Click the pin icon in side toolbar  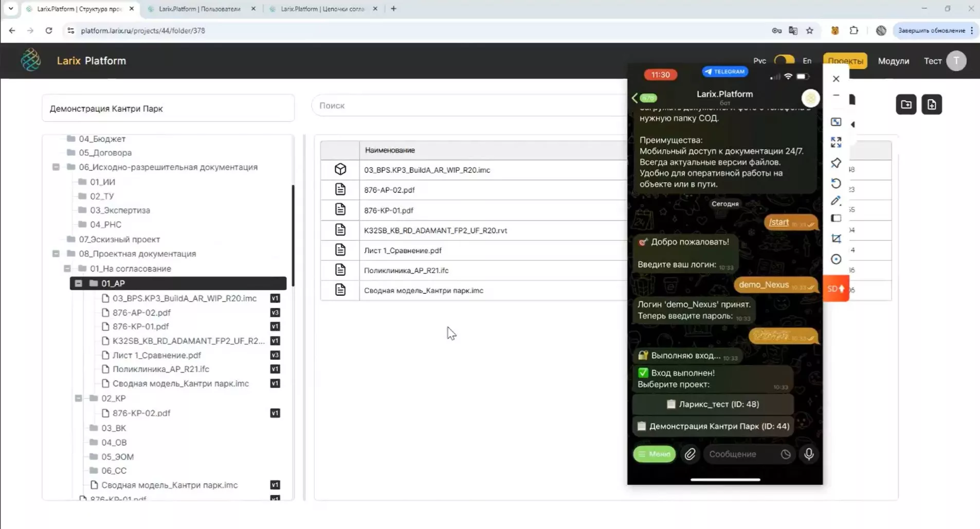[836, 163]
